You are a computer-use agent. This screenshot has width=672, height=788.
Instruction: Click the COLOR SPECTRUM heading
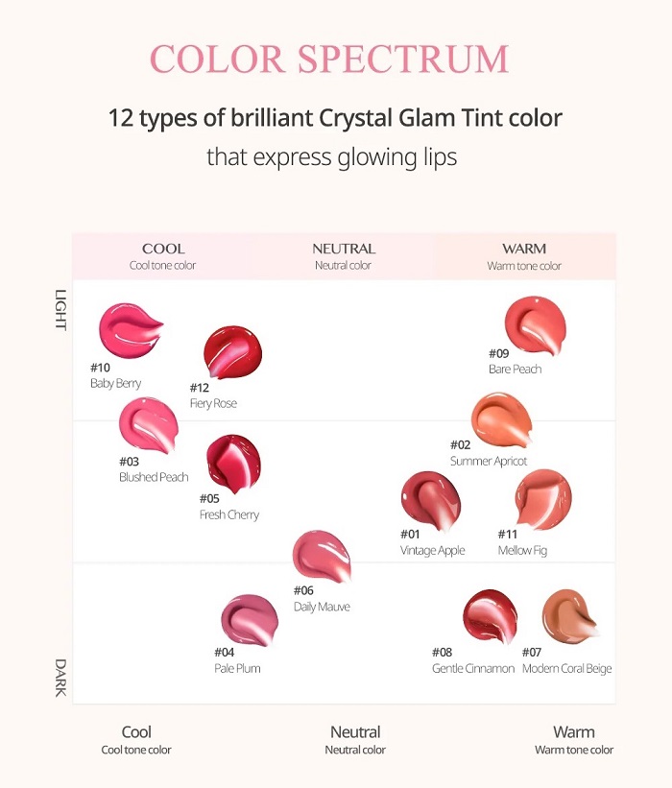point(329,59)
